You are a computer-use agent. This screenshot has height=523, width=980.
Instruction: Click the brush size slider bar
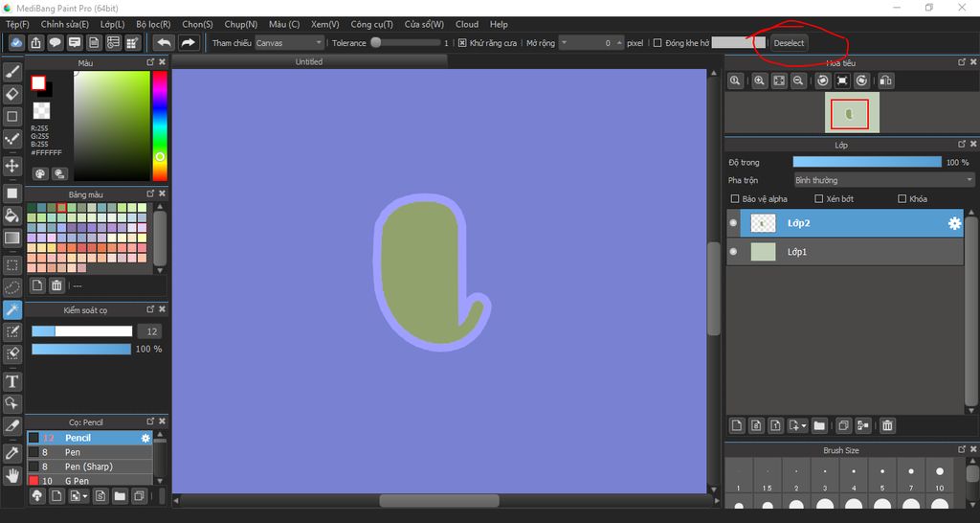pos(82,331)
